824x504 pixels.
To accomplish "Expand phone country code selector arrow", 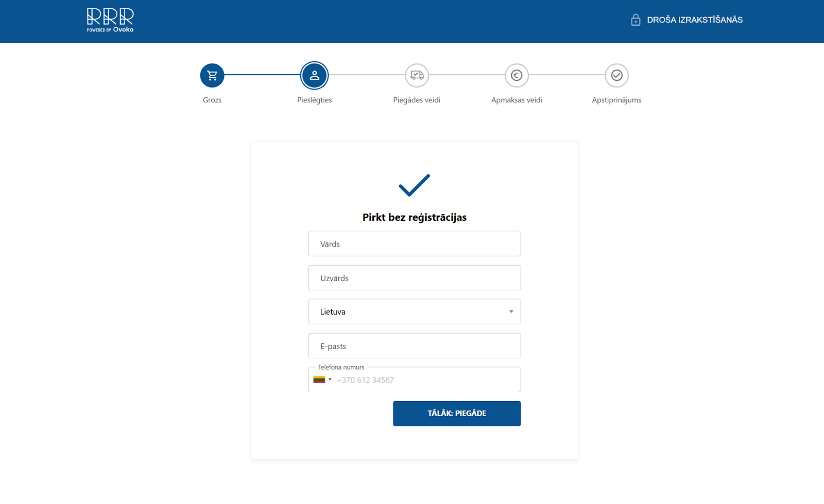I will click(x=330, y=379).
